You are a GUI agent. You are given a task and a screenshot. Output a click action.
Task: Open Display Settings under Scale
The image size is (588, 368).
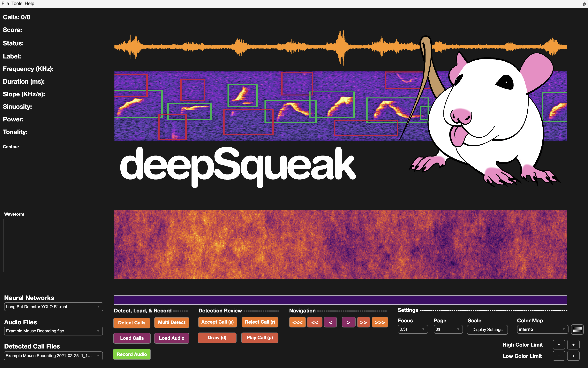pos(487,330)
